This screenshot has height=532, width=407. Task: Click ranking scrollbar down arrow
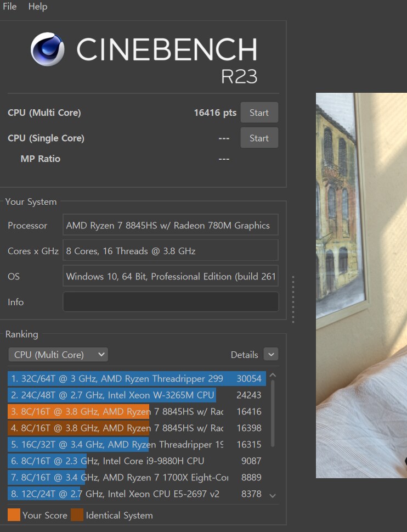point(273,496)
